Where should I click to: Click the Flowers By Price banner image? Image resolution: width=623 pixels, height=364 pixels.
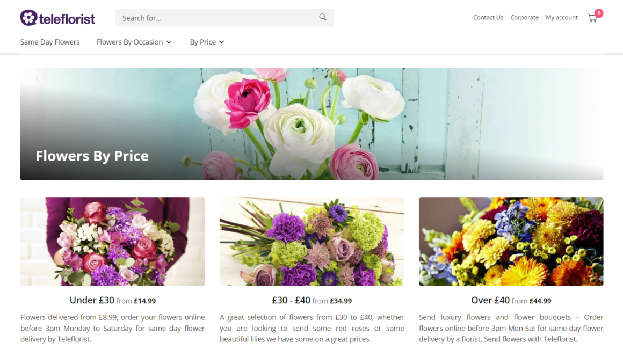(312, 123)
